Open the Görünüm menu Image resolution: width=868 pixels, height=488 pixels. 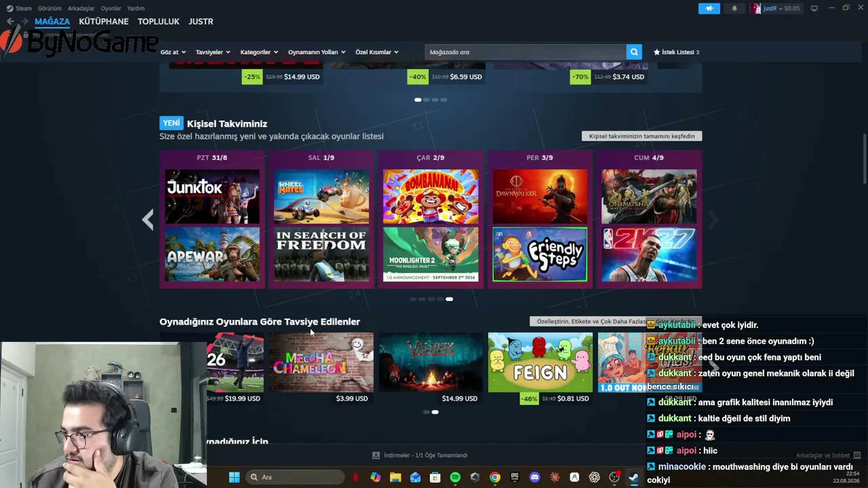pyautogui.click(x=50, y=8)
